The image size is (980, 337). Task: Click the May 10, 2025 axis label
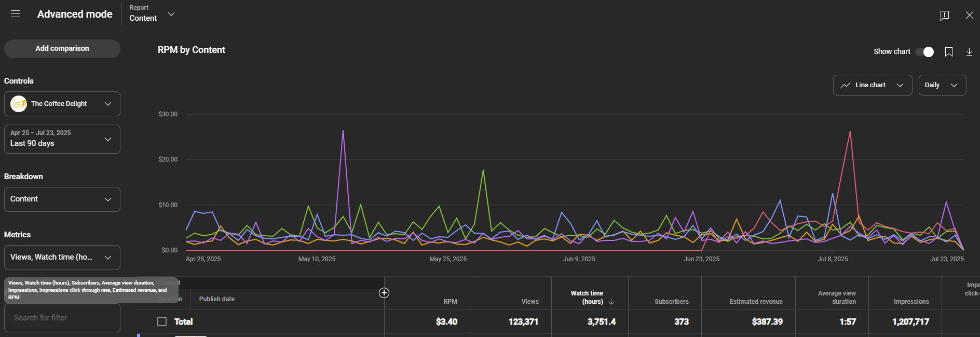(317, 259)
